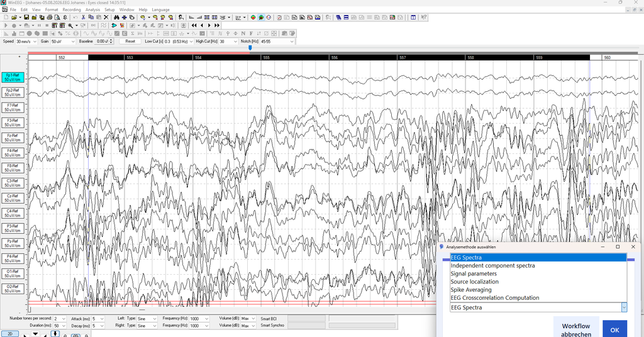Select the O2-Ref channel label

(x=13, y=289)
